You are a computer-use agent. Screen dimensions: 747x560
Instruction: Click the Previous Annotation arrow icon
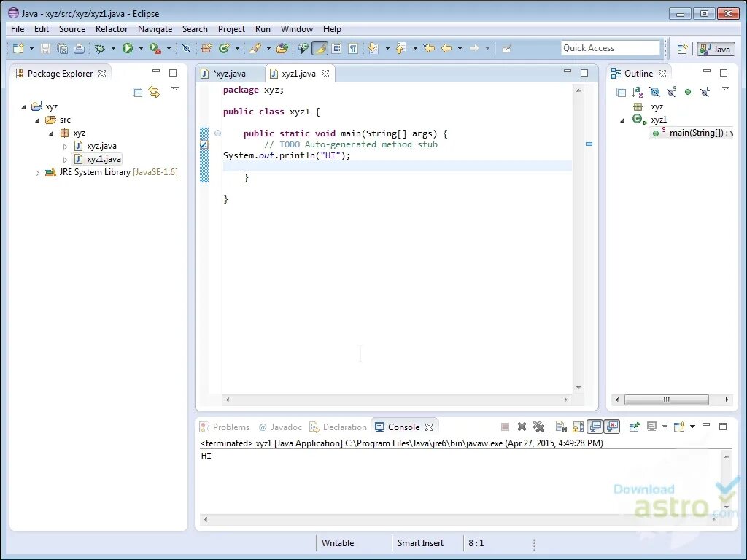(400, 48)
